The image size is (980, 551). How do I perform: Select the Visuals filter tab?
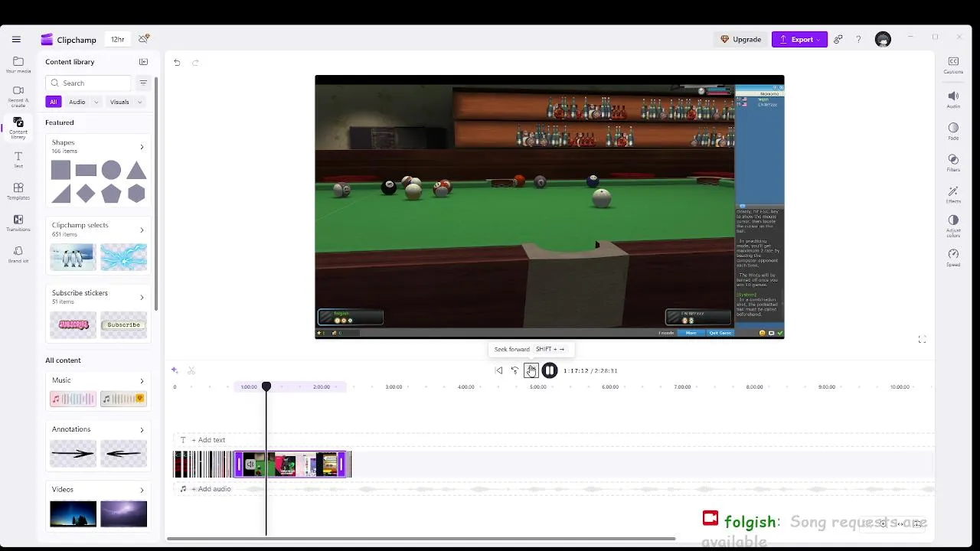click(119, 102)
